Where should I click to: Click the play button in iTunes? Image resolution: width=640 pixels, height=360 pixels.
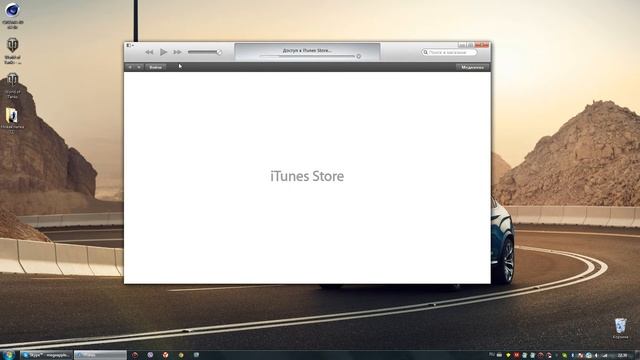163,52
